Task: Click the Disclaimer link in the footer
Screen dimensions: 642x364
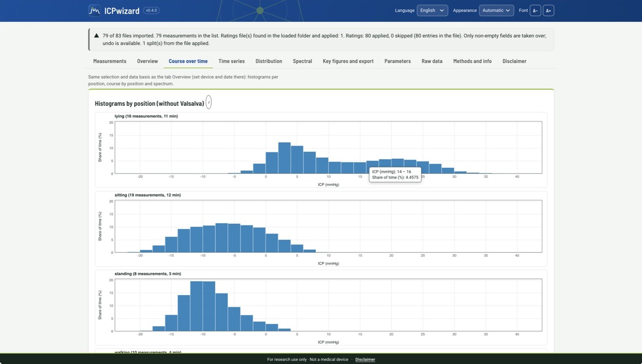Action: click(365, 359)
